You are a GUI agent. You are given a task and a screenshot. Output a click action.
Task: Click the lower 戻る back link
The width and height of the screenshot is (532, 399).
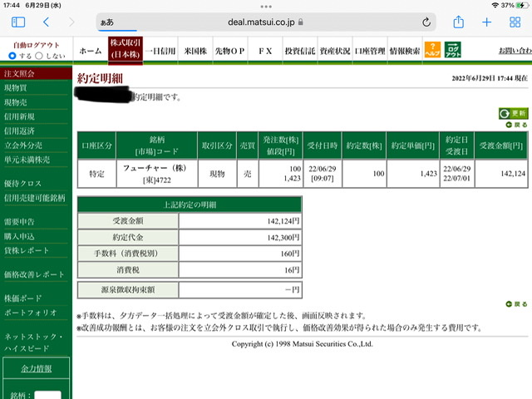(x=516, y=304)
